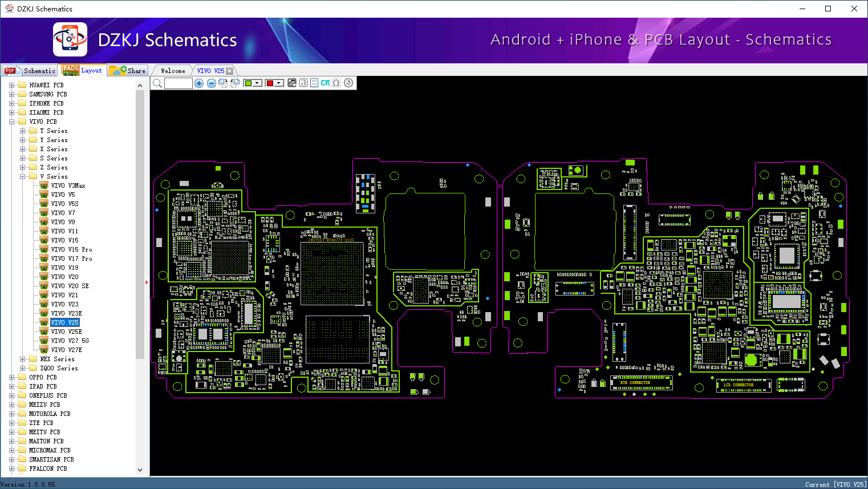The height and width of the screenshot is (489, 868).
Task: Toggle the letter 'a' text display icon
Action: tap(303, 83)
